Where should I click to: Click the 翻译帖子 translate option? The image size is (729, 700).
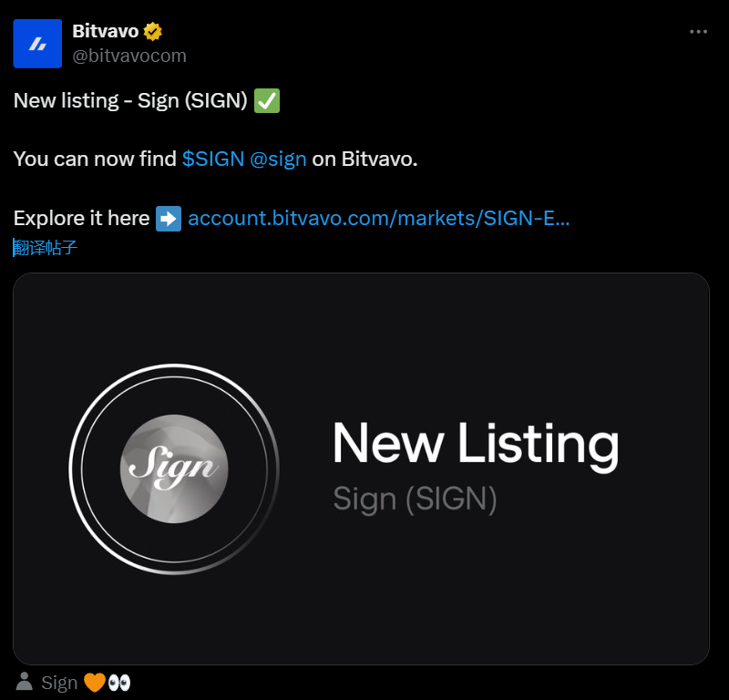44,247
